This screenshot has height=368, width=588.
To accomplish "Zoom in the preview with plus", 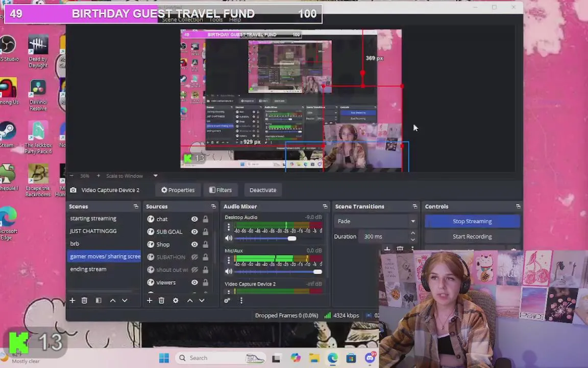I will coord(98,175).
